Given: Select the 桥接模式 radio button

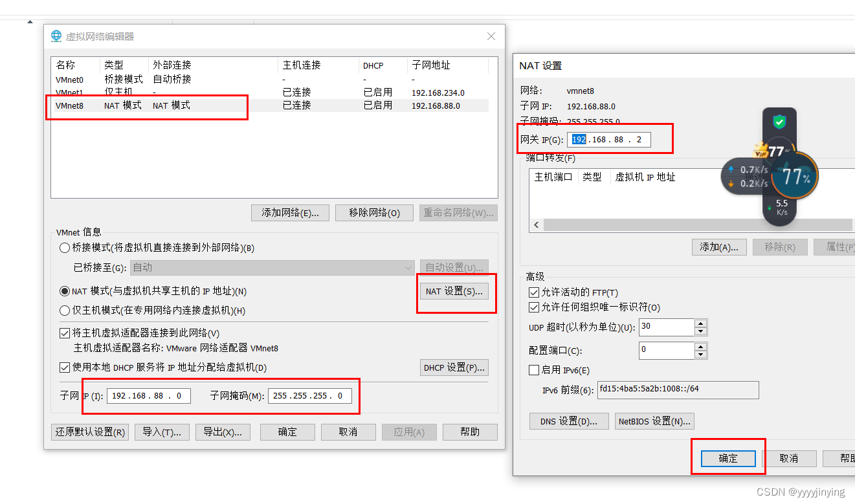Looking at the screenshot, I should pos(65,248).
